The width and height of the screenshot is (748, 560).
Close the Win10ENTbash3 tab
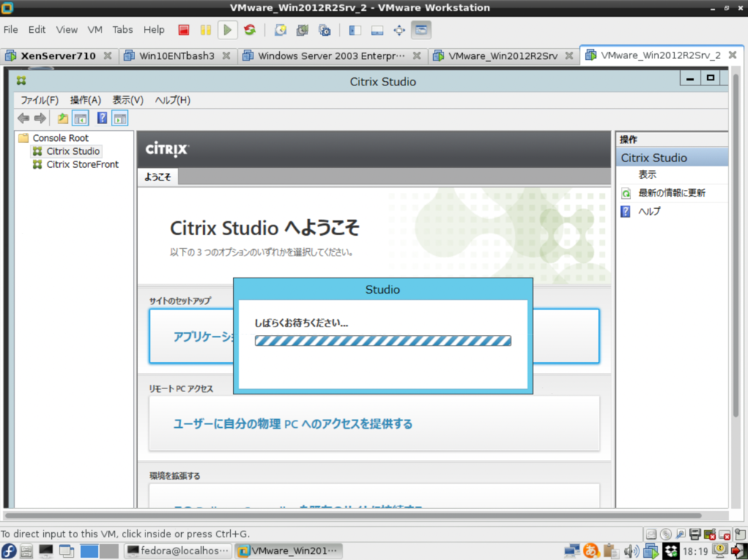pyautogui.click(x=226, y=55)
